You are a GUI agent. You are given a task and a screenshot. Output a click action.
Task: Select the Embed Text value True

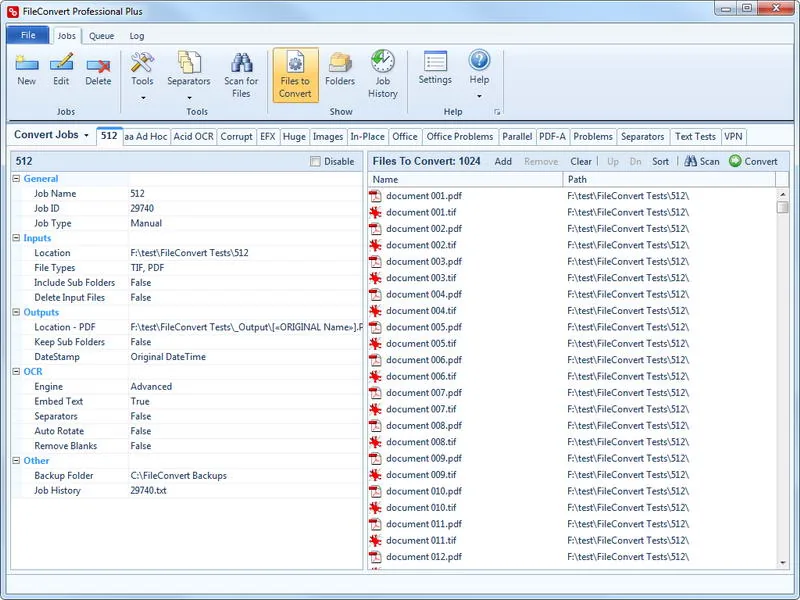click(140, 401)
